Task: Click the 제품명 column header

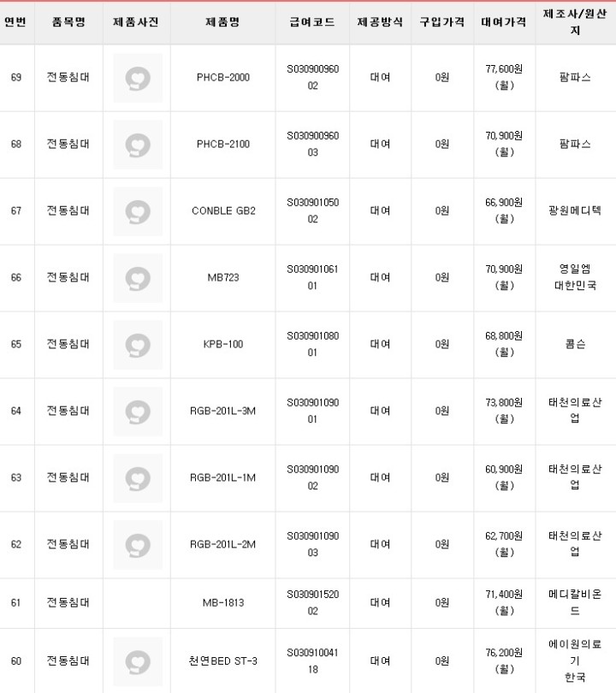Action: (x=222, y=23)
